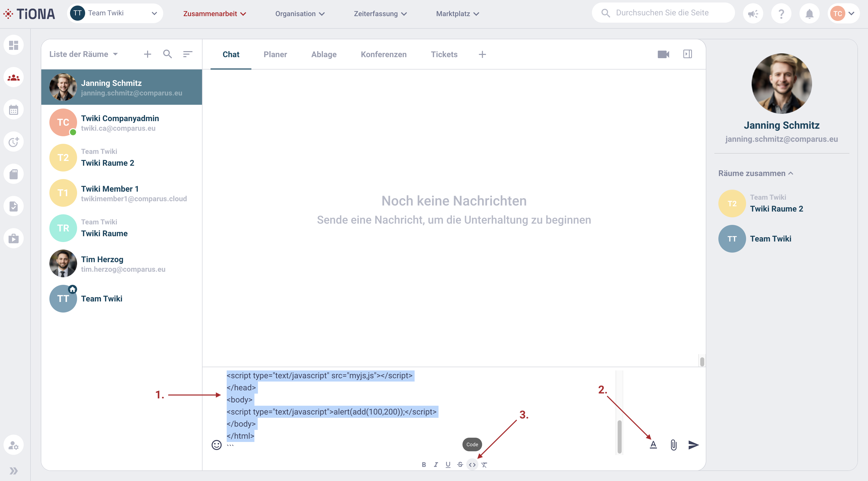Expand the sidebar with the double arrow

click(x=14, y=471)
